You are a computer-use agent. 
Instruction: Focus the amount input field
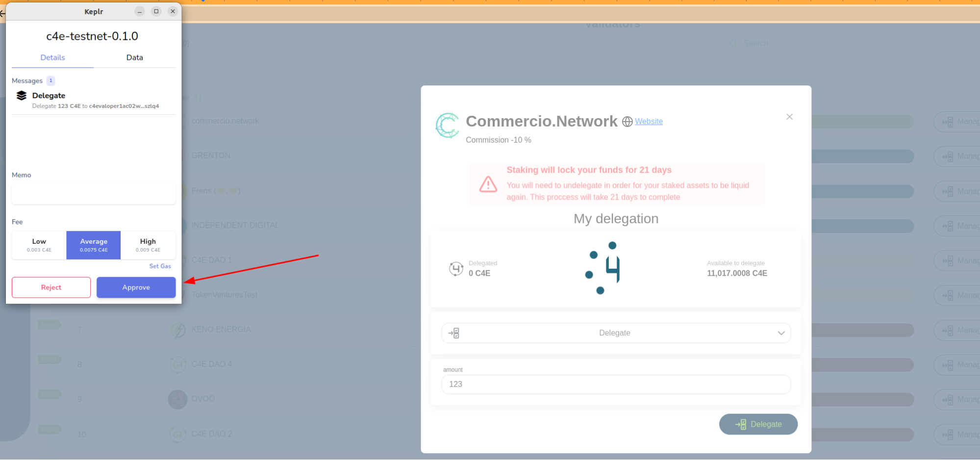[x=616, y=384]
